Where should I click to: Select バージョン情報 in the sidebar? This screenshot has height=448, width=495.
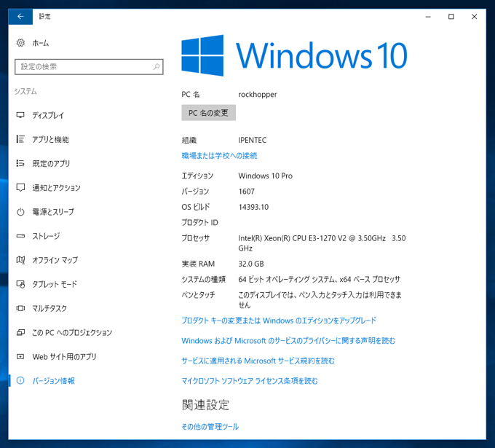click(x=54, y=381)
